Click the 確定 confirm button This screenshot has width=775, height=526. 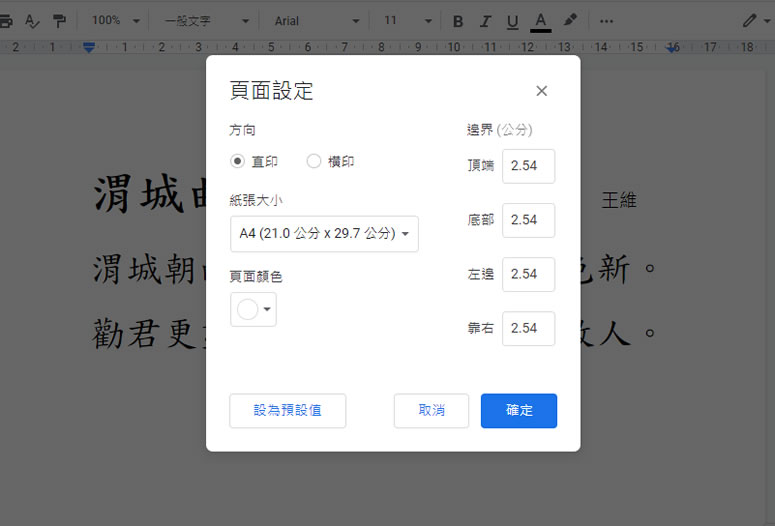click(x=518, y=411)
